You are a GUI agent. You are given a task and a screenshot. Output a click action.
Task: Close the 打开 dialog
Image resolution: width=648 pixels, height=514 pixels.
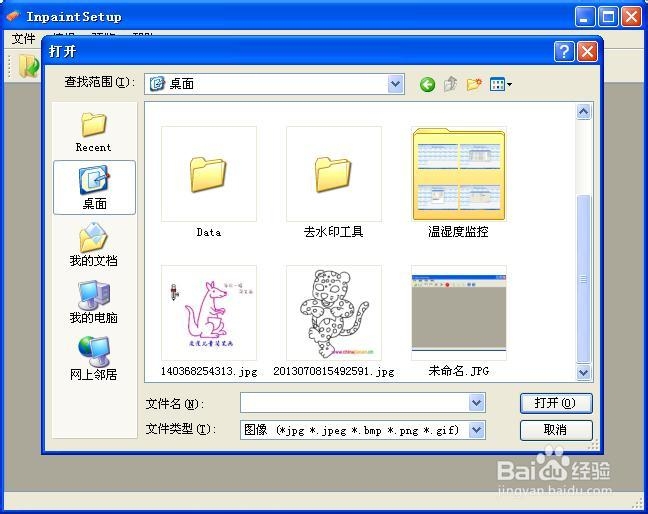point(587,52)
